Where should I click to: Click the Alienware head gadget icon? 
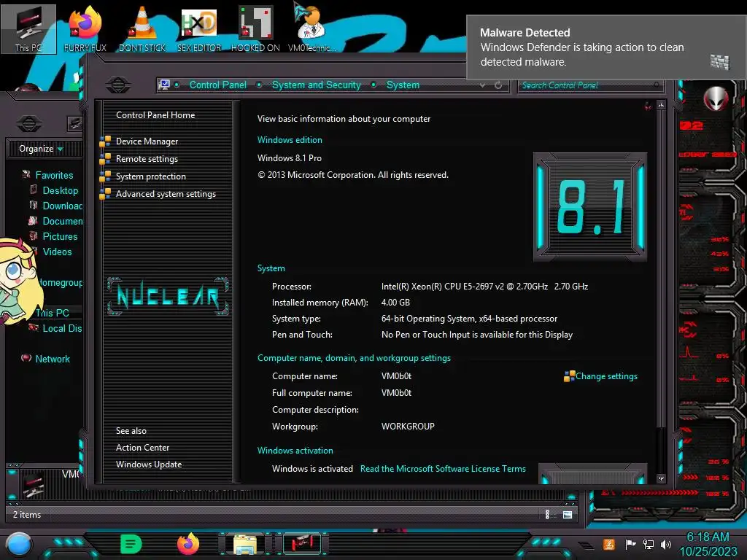coord(716,98)
